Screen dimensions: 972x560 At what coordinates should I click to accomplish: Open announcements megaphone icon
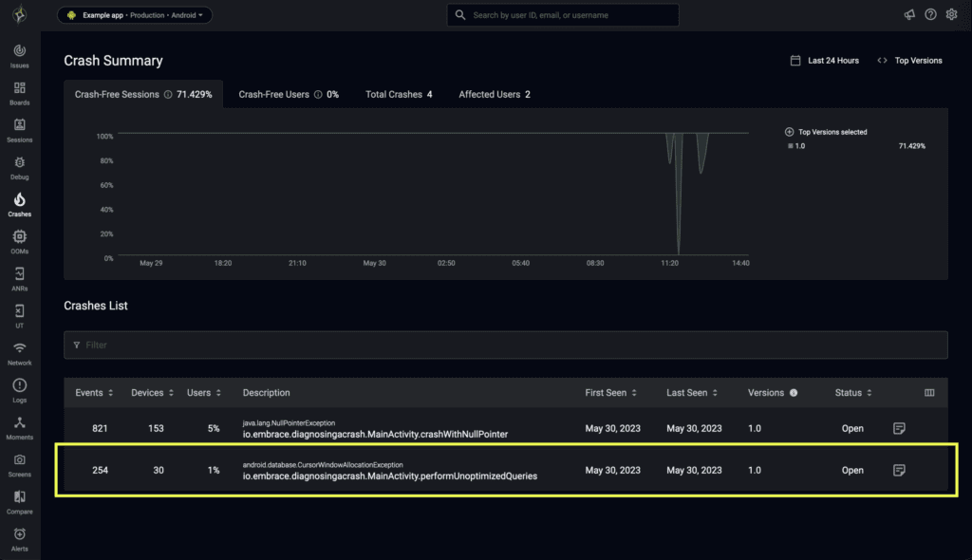pos(909,15)
